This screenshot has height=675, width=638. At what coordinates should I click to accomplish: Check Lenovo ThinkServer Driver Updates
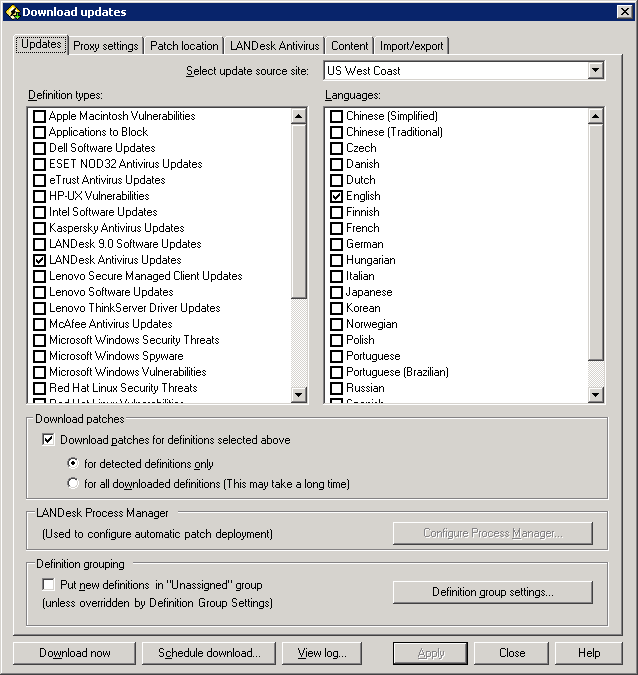click(x=39, y=308)
